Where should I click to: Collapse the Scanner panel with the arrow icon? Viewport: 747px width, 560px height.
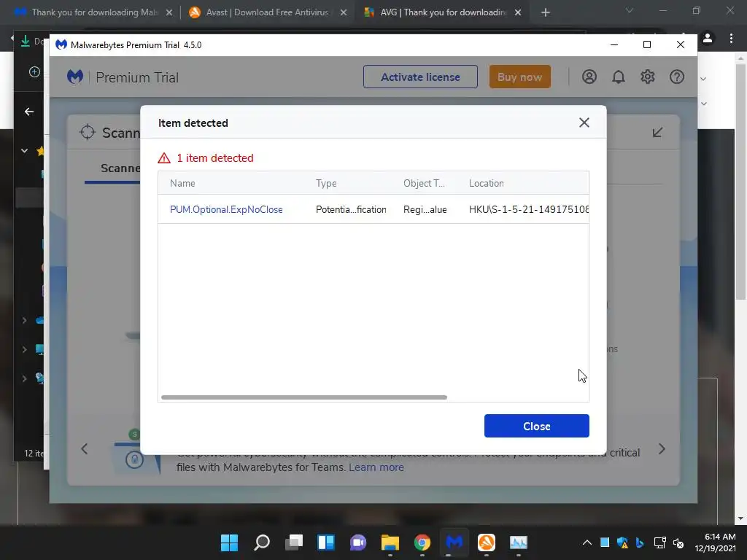point(657,133)
